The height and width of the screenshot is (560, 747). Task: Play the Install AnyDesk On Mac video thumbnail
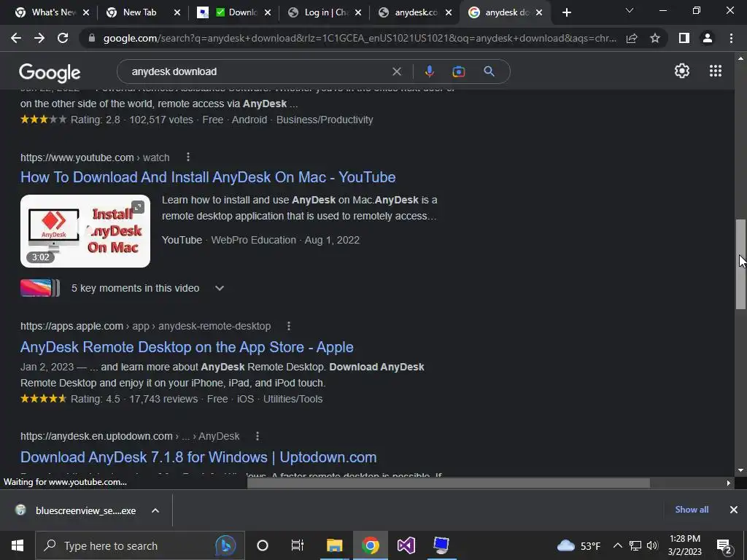[x=85, y=231]
